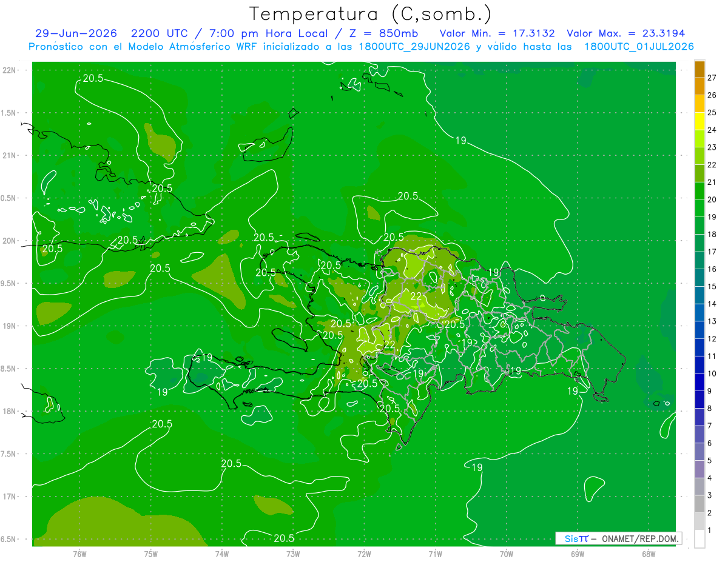The height and width of the screenshot is (562, 728).
Task: Click the 69W longitude axis label
Action: click(578, 554)
